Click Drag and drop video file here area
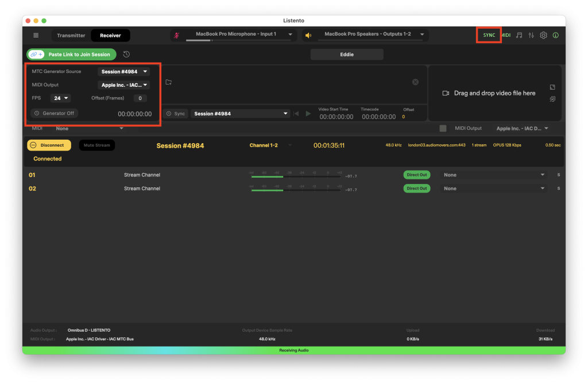 pos(494,93)
